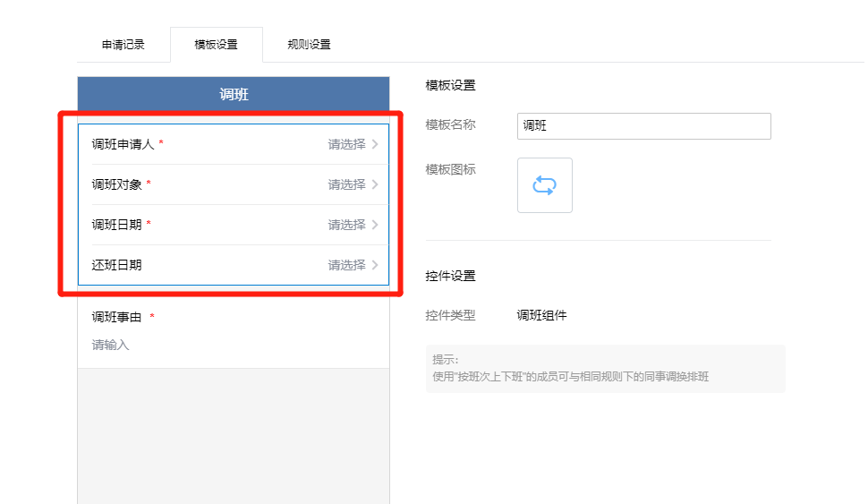Expand the 还班日期 chevron arrow

(375, 265)
